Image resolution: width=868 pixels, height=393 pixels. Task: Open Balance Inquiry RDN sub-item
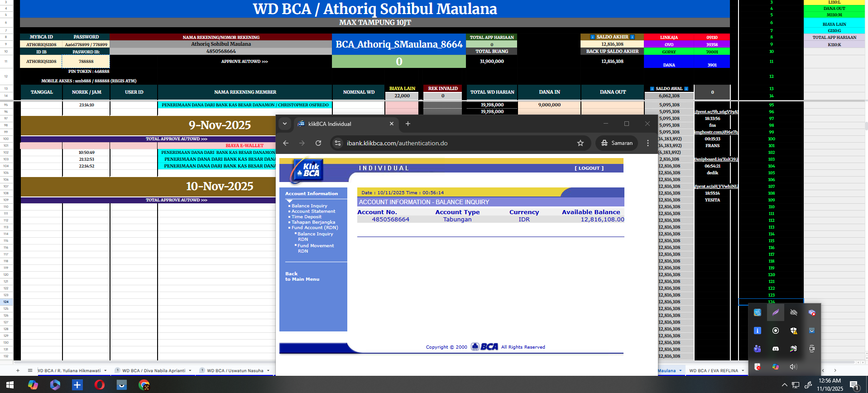point(315,237)
